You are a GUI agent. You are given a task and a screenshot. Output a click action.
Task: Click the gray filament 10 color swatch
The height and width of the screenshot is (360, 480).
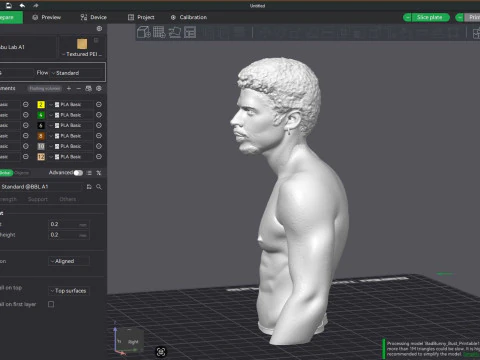(x=41, y=146)
